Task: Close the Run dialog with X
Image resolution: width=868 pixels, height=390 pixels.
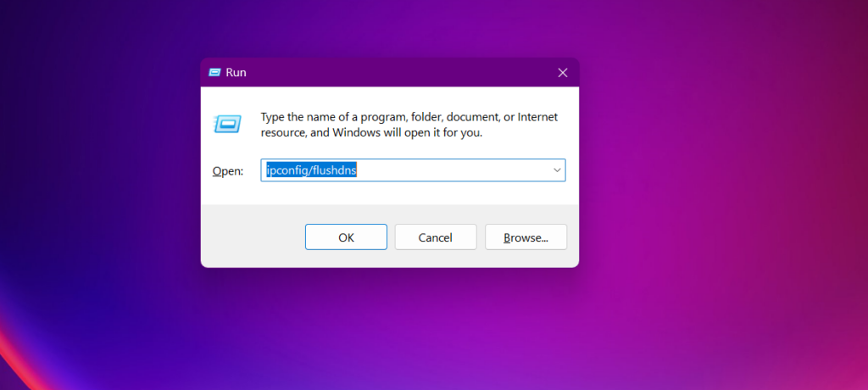Action: tap(562, 73)
